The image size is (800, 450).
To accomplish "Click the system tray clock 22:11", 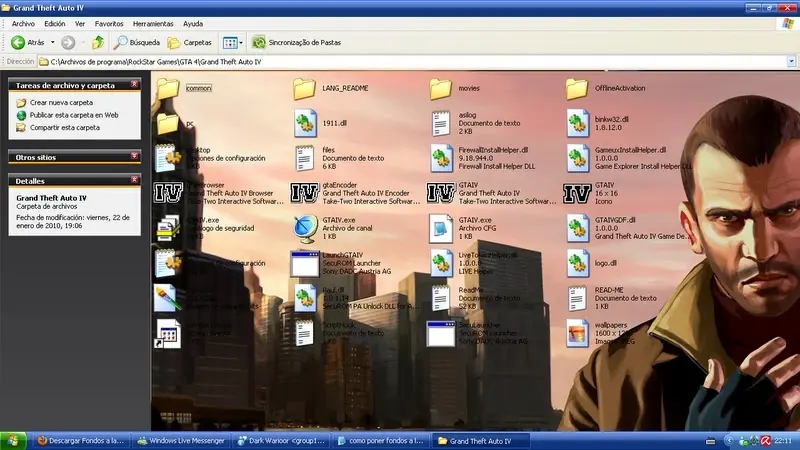I will point(783,441).
